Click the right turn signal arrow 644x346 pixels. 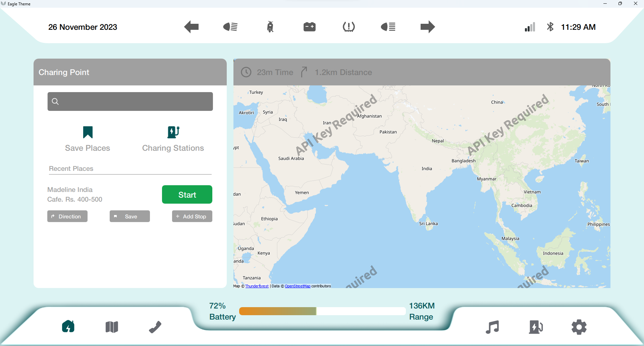click(428, 27)
